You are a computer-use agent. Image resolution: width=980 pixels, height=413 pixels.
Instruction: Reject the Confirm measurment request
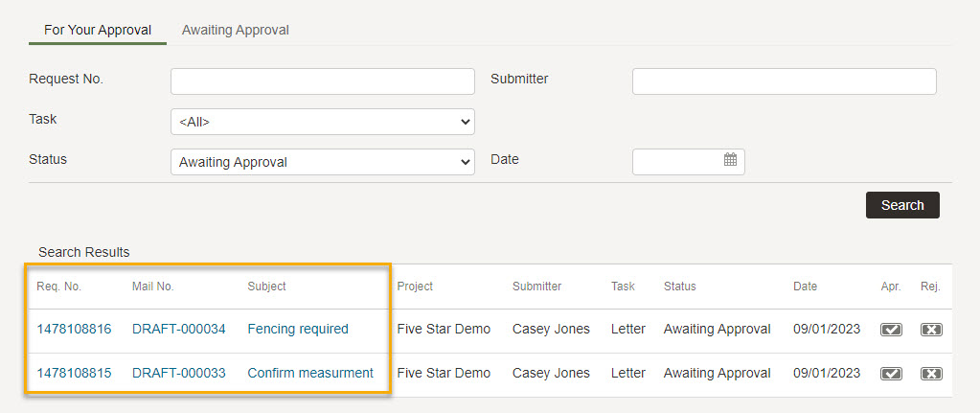pyautogui.click(x=931, y=374)
